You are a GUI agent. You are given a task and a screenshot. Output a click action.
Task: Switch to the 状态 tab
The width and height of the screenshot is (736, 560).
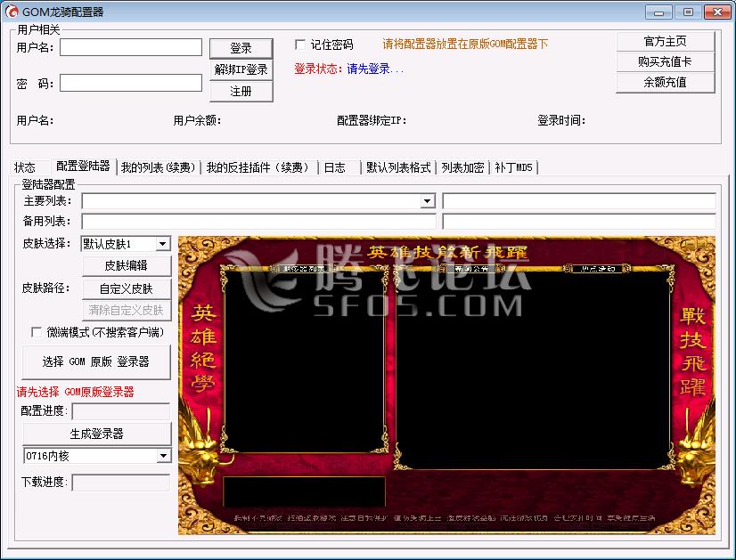click(25, 167)
